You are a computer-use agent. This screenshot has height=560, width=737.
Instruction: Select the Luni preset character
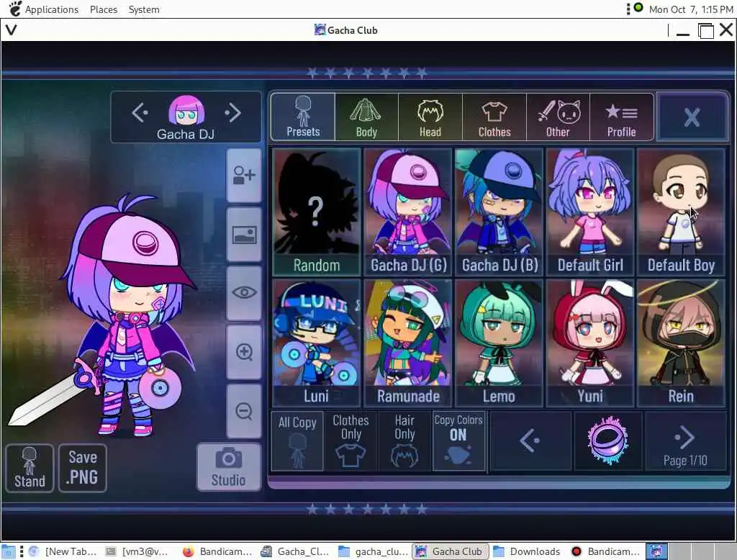tap(317, 343)
